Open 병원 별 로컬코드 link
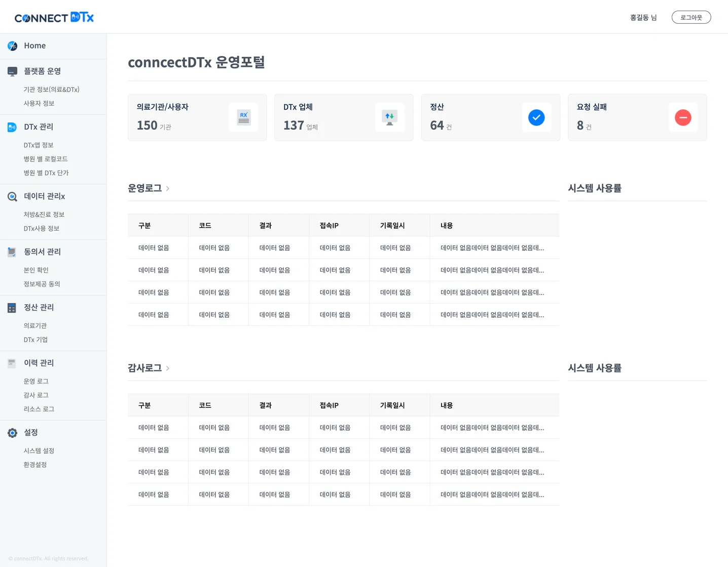The height and width of the screenshot is (567, 728). click(x=45, y=159)
